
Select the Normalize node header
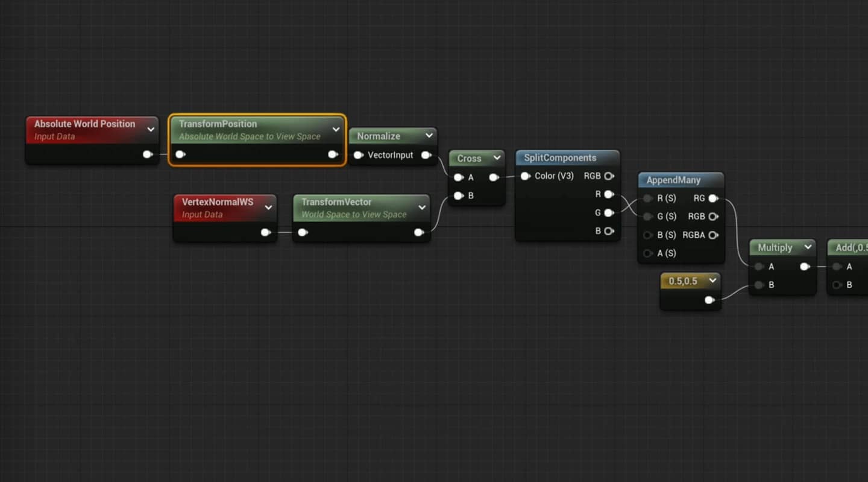[393, 136]
